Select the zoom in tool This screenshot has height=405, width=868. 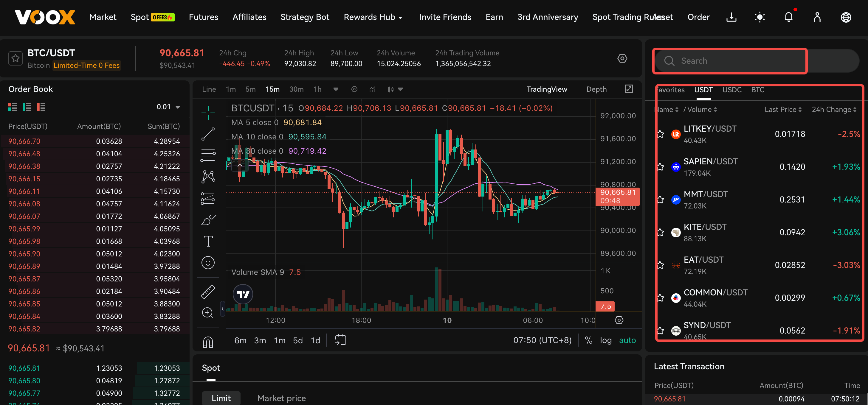[207, 313]
